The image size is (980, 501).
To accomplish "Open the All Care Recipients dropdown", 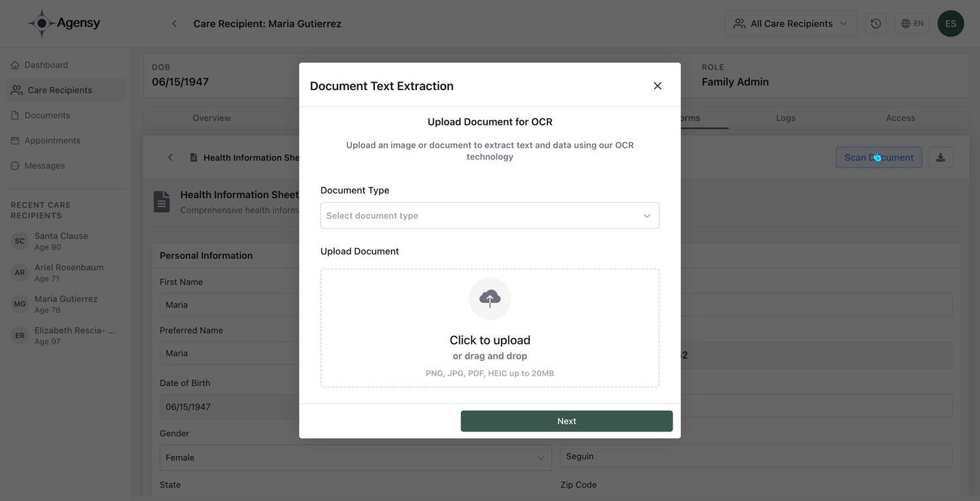I will [x=790, y=24].
